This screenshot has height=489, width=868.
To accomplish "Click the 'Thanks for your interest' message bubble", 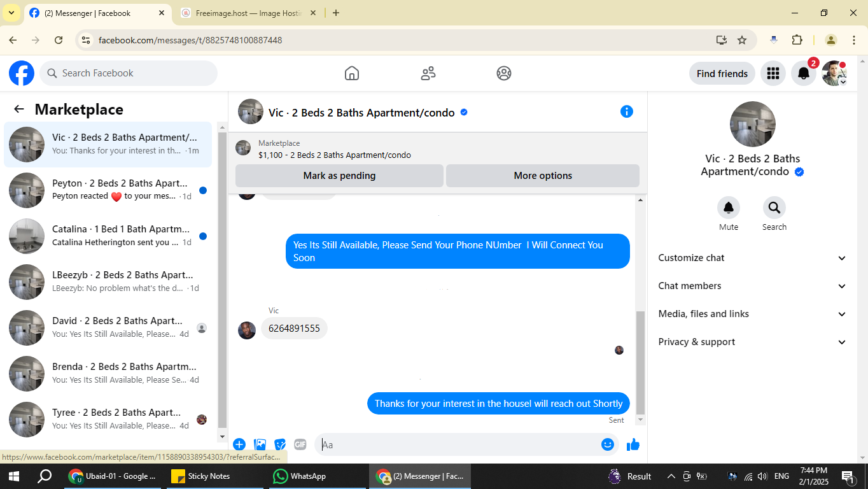I will 498,404.
